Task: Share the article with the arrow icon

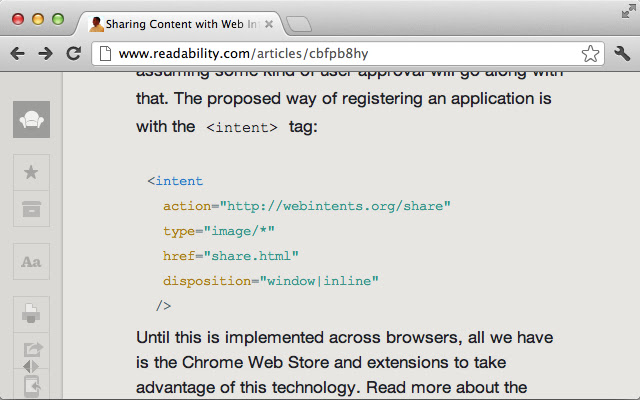Action: [32, 349]
